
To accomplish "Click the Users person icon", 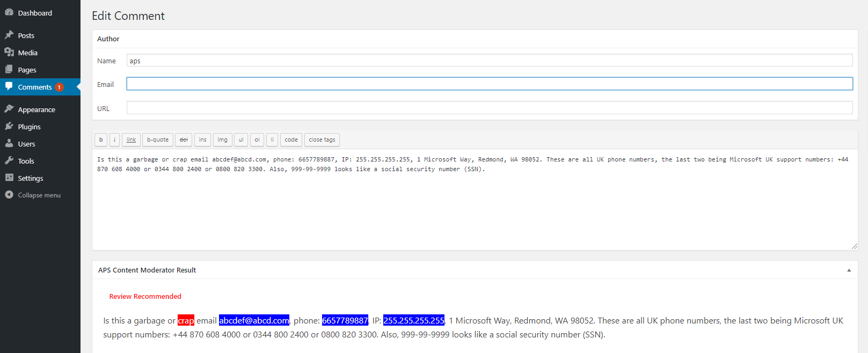I will click(x=9, y=143).
